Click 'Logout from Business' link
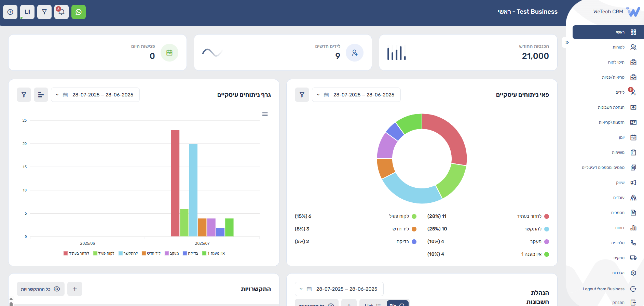Image resolution: width=644 pixels, height=306 pixels. tap(603, 289)
